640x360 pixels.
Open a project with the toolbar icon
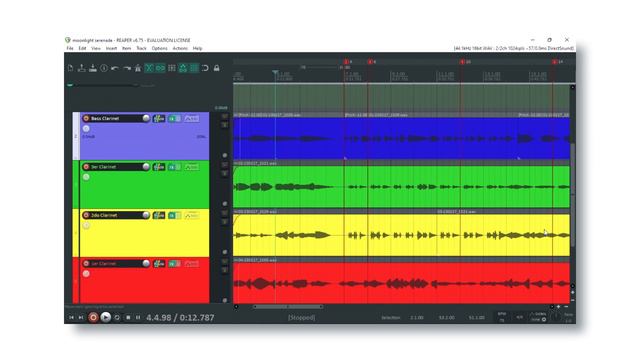coord(82,68)
